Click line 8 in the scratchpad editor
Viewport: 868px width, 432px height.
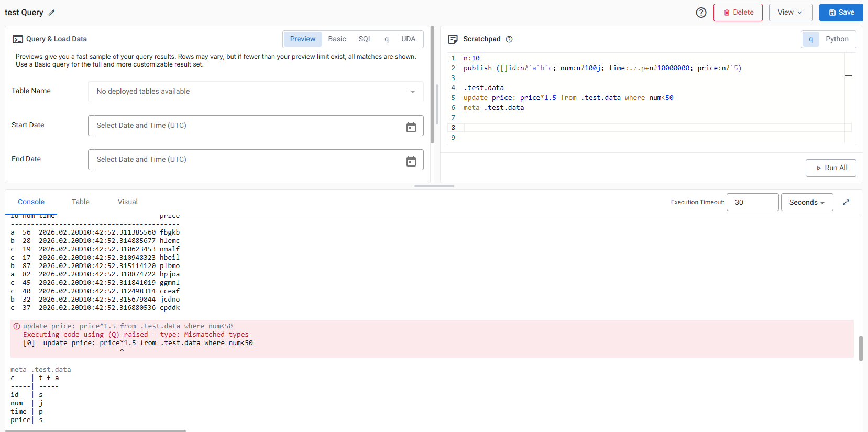click(657, 128)
